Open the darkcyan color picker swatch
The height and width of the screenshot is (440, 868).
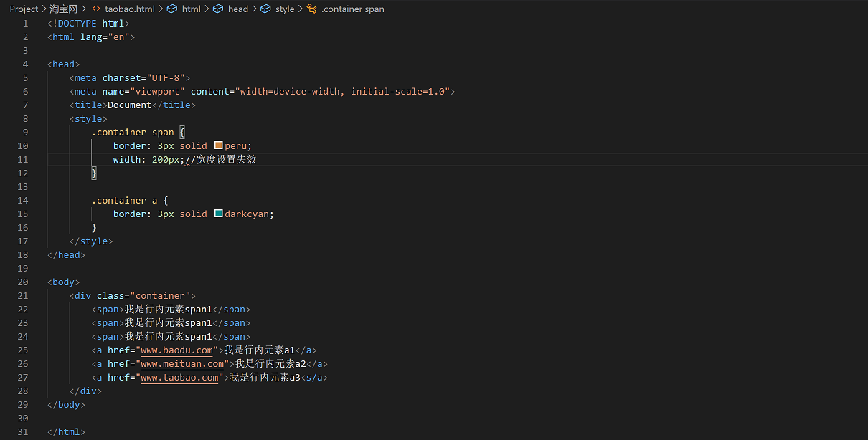click(219, 214)
